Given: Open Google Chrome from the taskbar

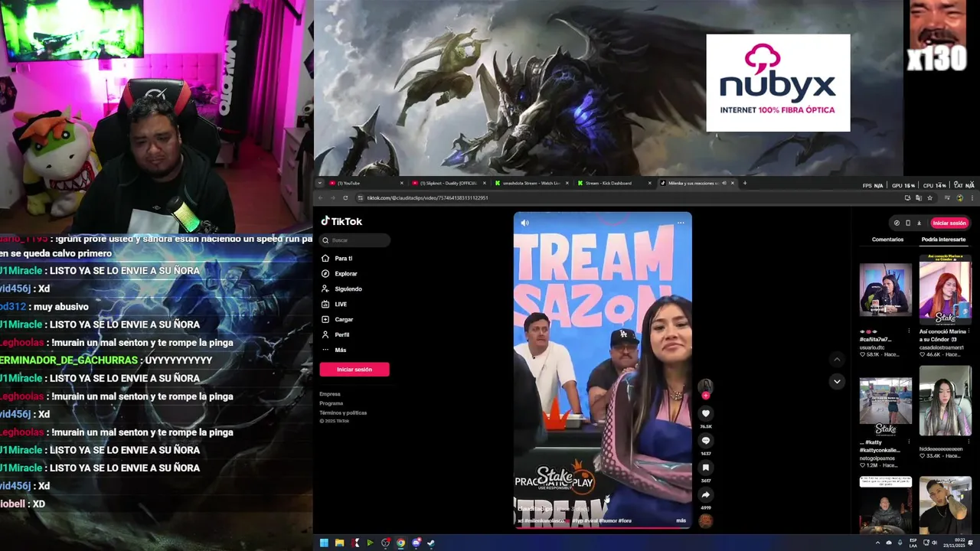Looking at the screenshot, I should [400, 543].
